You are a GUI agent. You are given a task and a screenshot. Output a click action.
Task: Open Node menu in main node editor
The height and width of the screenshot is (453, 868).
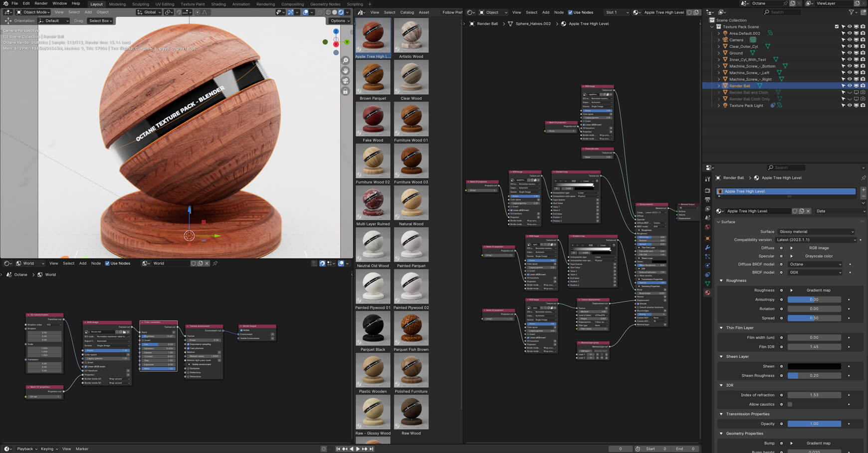coord(559,12)
